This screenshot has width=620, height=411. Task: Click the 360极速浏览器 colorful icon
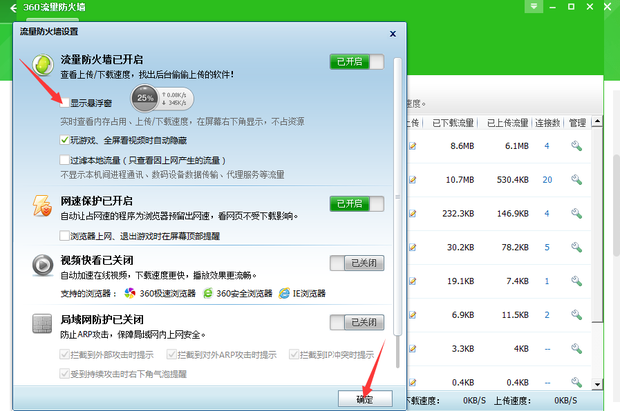(x=130, y=294)
